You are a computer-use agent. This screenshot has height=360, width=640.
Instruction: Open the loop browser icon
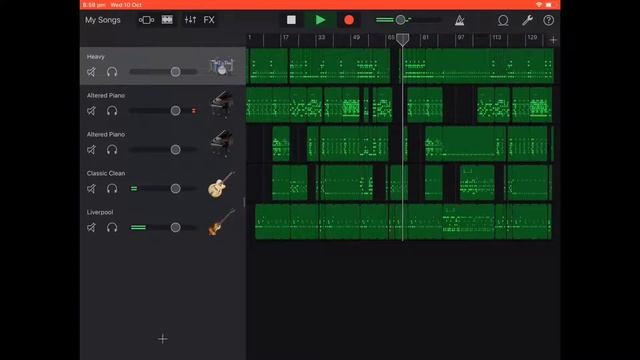[x=503, y=20]
